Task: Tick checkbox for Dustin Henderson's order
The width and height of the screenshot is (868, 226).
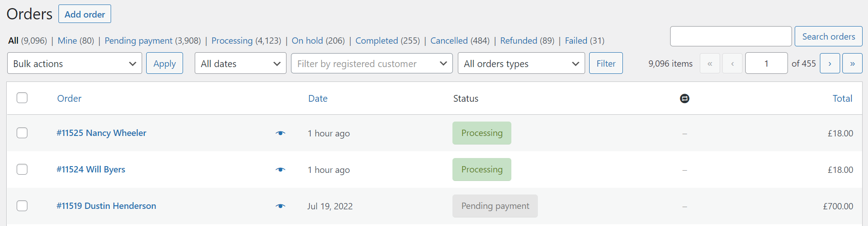Action: click(x=22, y=206)
